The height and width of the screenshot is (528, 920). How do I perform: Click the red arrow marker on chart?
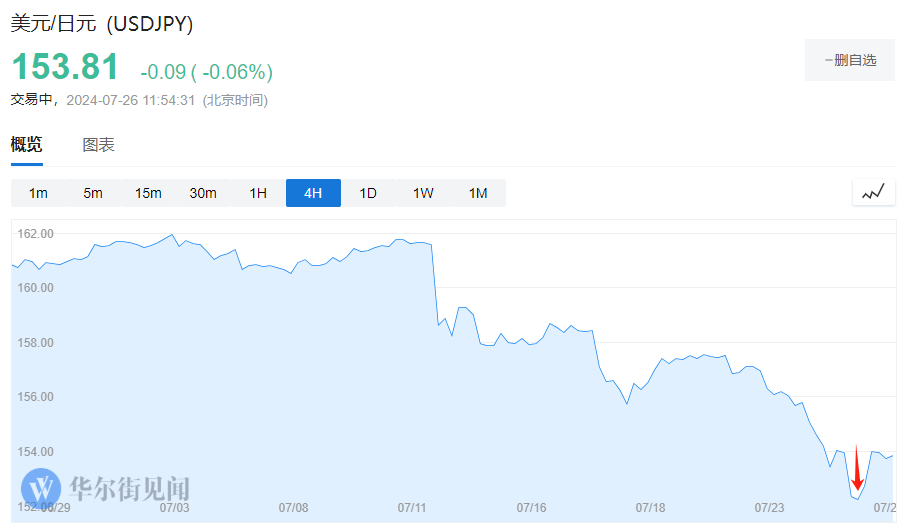[857, 468]
